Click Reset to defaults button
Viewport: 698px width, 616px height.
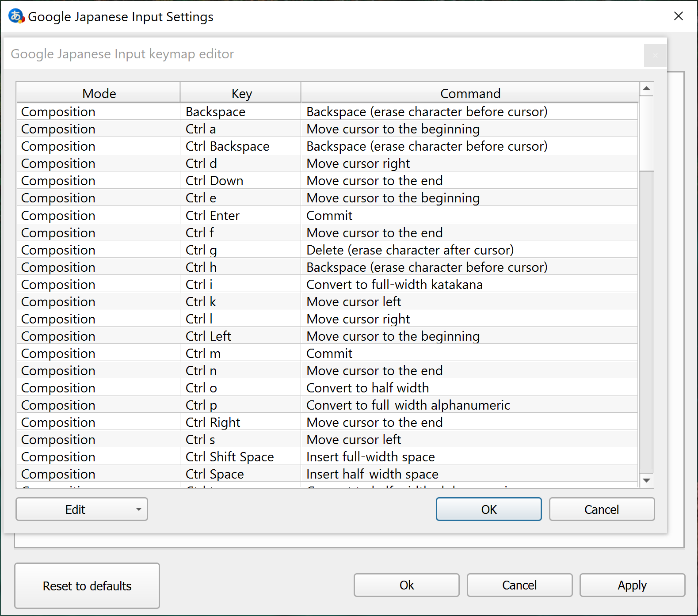(87, 586)
